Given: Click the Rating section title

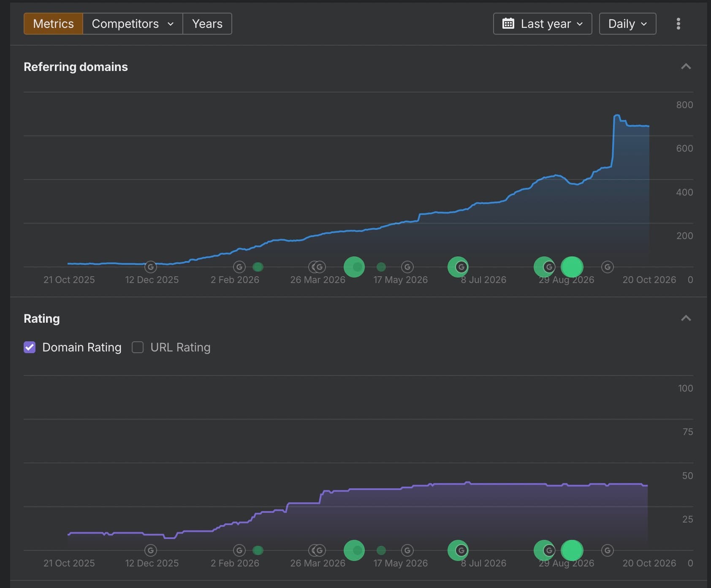Looking at the screenshot, I should (42, 318).
